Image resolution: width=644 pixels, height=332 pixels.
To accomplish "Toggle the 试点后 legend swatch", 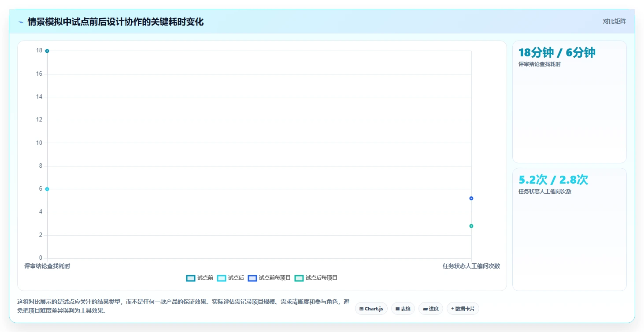I will tap(222, 278).
